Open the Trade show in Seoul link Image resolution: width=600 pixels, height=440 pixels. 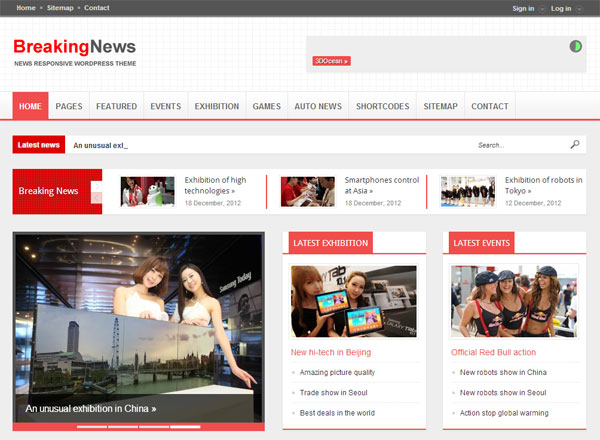point(334,392)
